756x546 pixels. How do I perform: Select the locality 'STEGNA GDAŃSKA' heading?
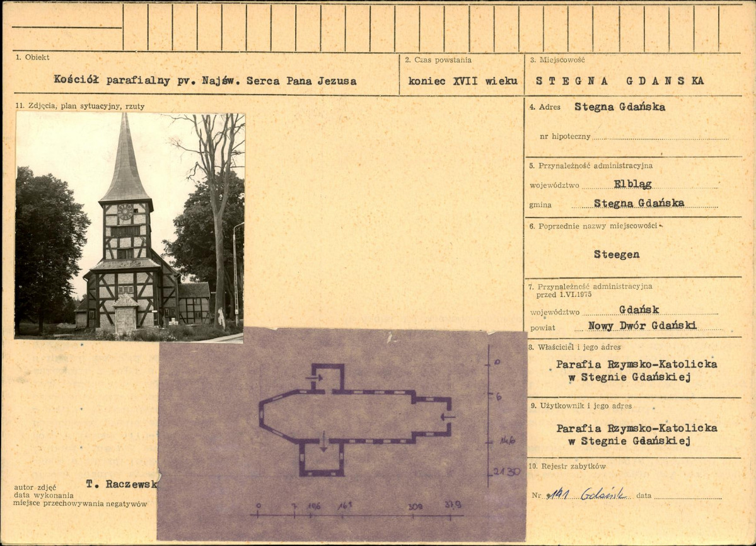click(x=620, y=81)
